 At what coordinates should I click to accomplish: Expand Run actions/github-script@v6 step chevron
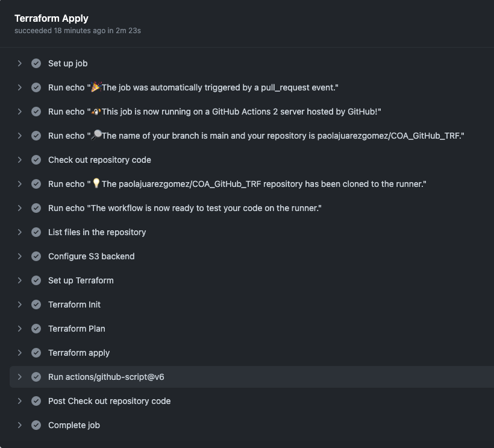[20, 377]
